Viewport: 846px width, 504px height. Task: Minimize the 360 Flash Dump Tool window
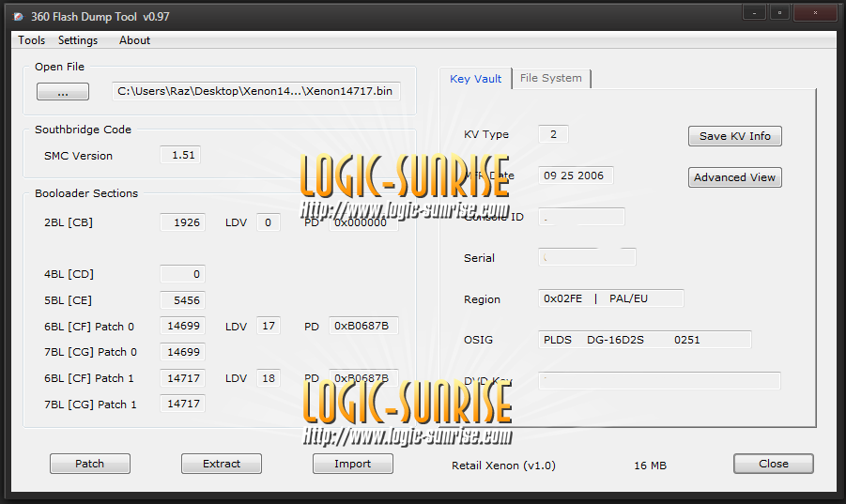coord(754,13)
